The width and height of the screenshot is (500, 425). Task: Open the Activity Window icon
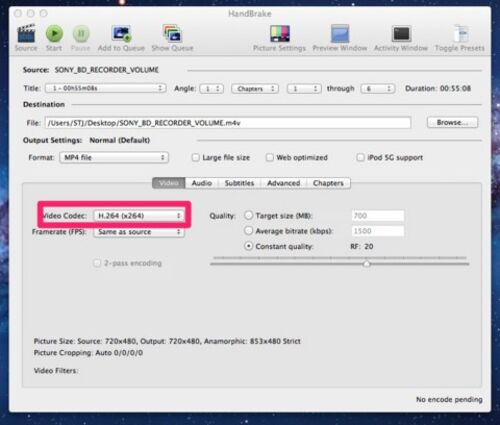pyautogui.click(x=401, y=34)
